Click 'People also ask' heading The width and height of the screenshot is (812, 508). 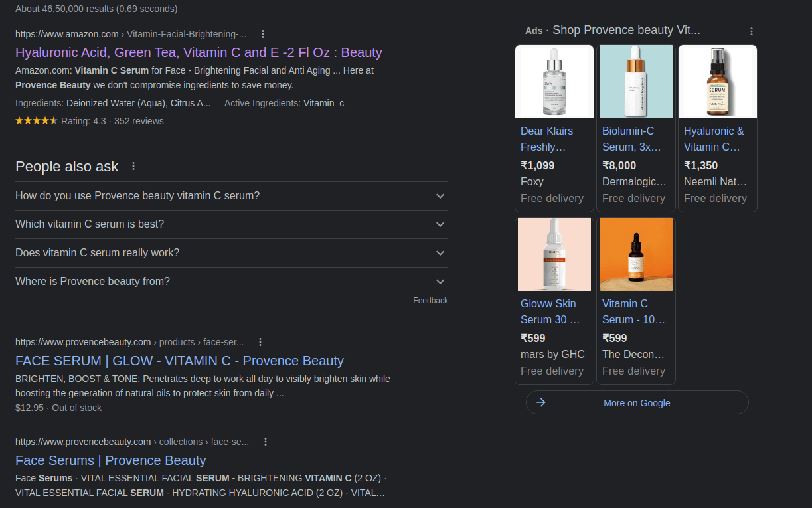(x=67, y=166)
